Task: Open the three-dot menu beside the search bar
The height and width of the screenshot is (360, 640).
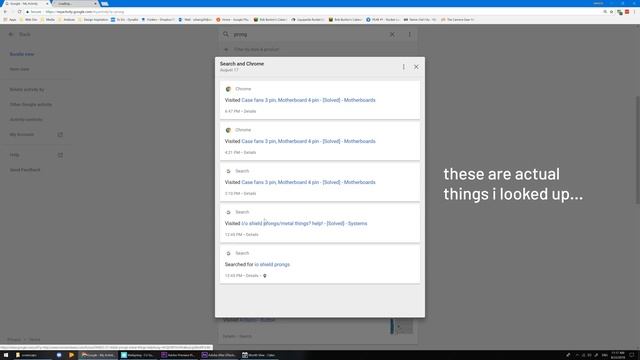Action: pos(410,35)
